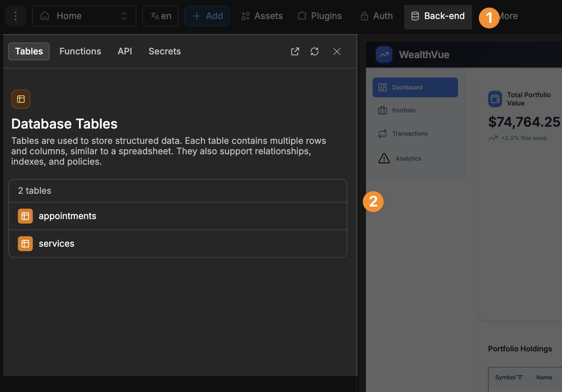Select the Assets icon in the toolbar
Screen dimensions: 562x392
pyautogui.click(x=245, y=16)
